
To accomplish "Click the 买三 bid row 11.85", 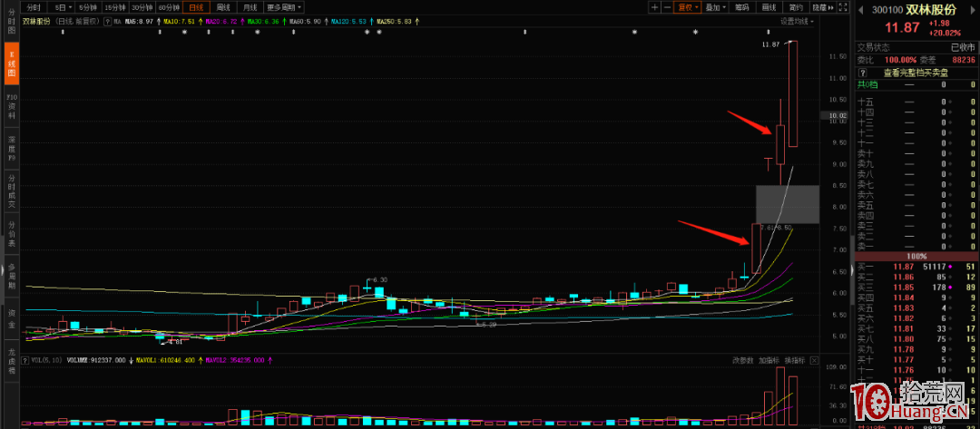I will click(x=916, y=287).
